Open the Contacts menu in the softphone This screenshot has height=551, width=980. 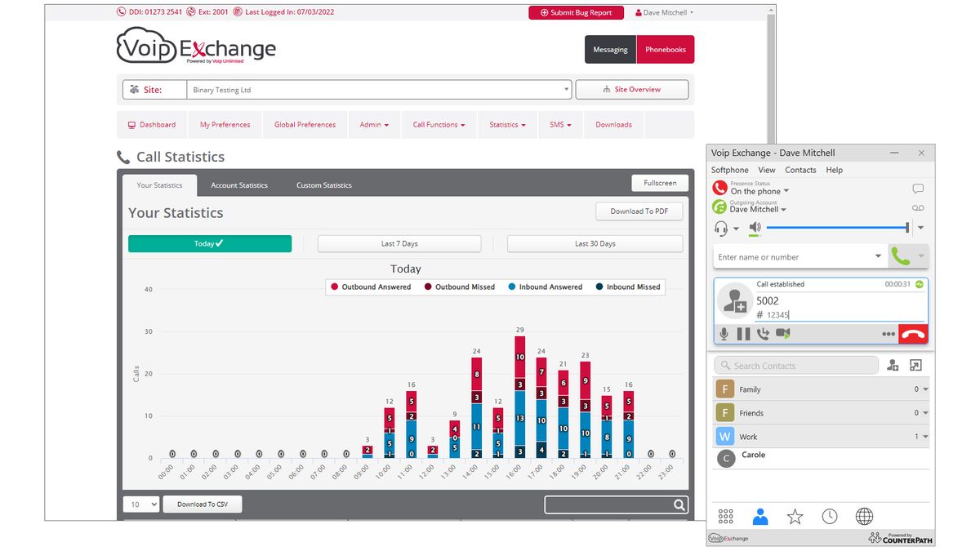[800, 170]
